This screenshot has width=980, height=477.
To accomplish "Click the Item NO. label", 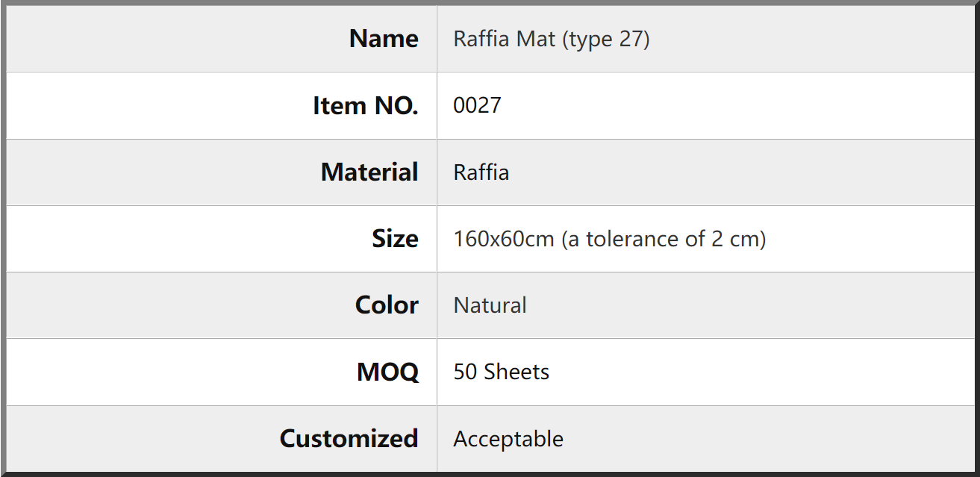I will [366, 106].
